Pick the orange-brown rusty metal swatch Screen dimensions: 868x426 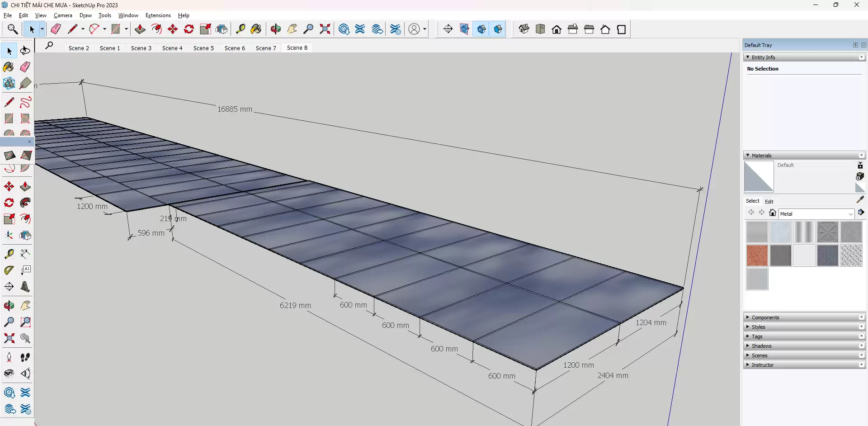(x=757, y=256)
